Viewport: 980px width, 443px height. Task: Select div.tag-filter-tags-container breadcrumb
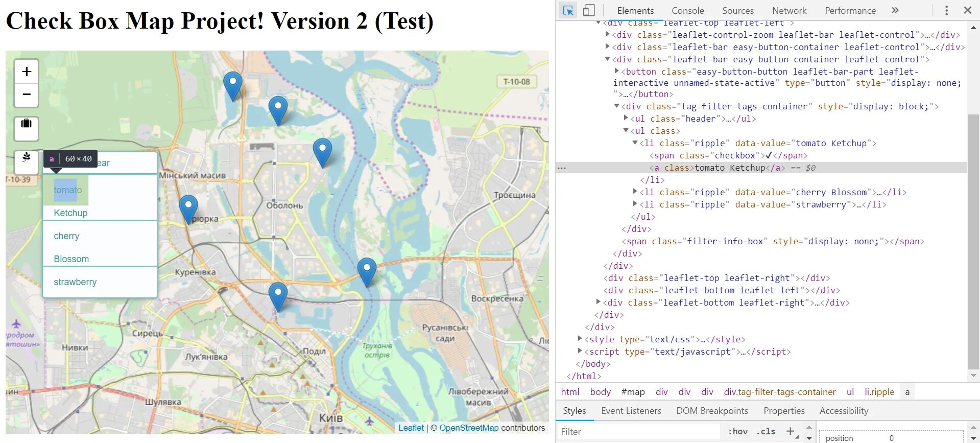779,392
